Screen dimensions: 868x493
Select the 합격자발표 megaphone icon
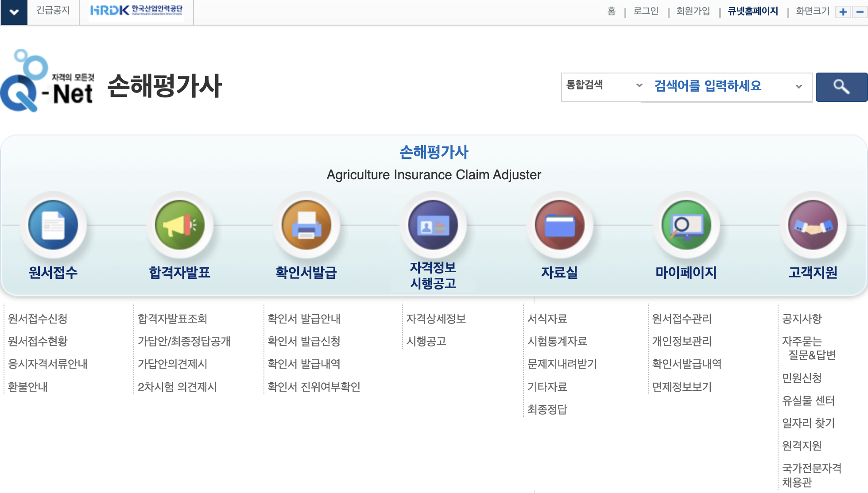(x=179, y=225)
